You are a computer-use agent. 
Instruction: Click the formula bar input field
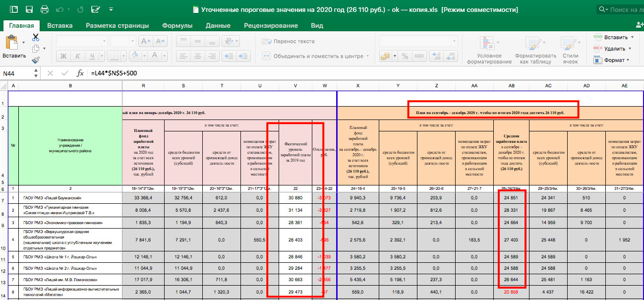click(365, 73)
